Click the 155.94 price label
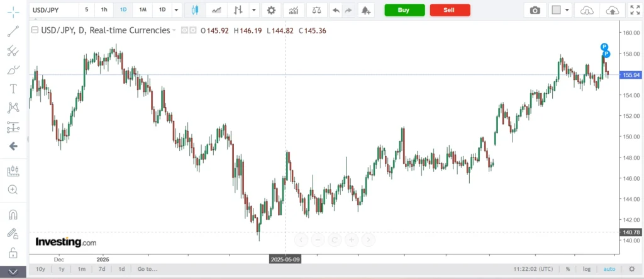The image size is (644, 279). click(631, 75)
